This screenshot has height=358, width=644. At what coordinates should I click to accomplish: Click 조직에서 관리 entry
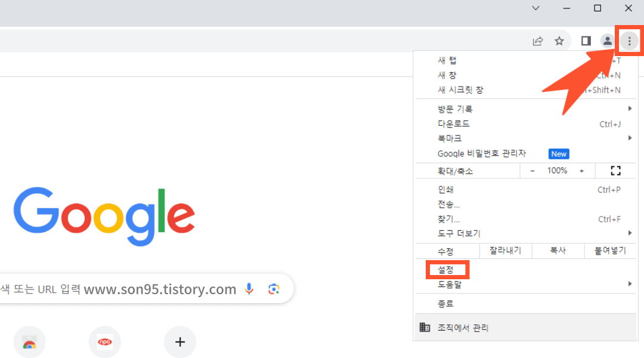pyautogui.click(x=525, y=328)
